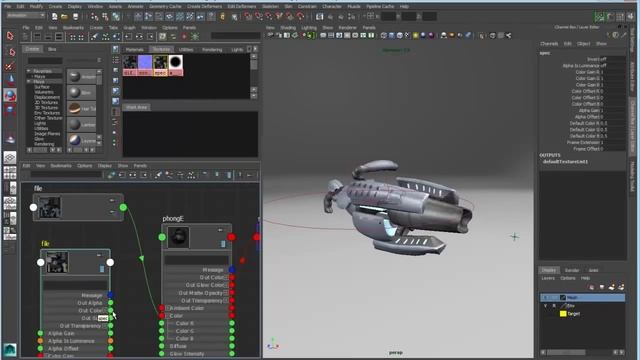This screenshot has width=640, height=360.
Task: Click the node editor green add-nodes icon
Action: 111,175
